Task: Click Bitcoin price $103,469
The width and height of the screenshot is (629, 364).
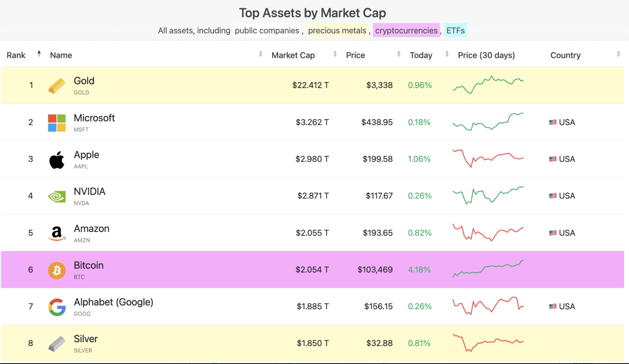Action: pyautogui.click(x=375, y=269)
